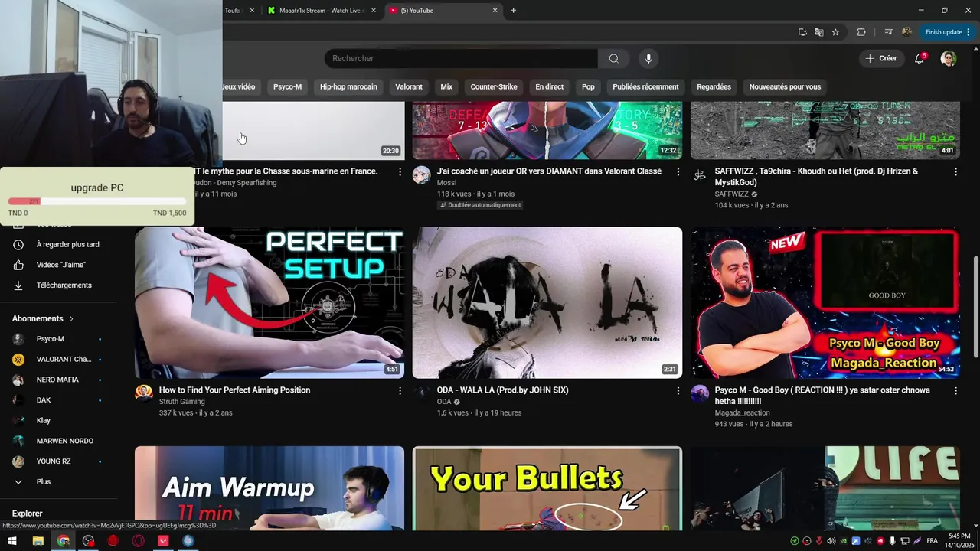Select Nouveautés pour vous filter chip
The width and height of the screenshot is (980, 551).
click(x=785, y=86)
